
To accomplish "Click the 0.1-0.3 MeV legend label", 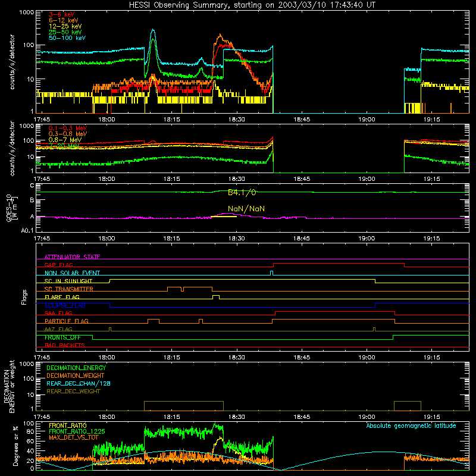I will coord(68,128).
